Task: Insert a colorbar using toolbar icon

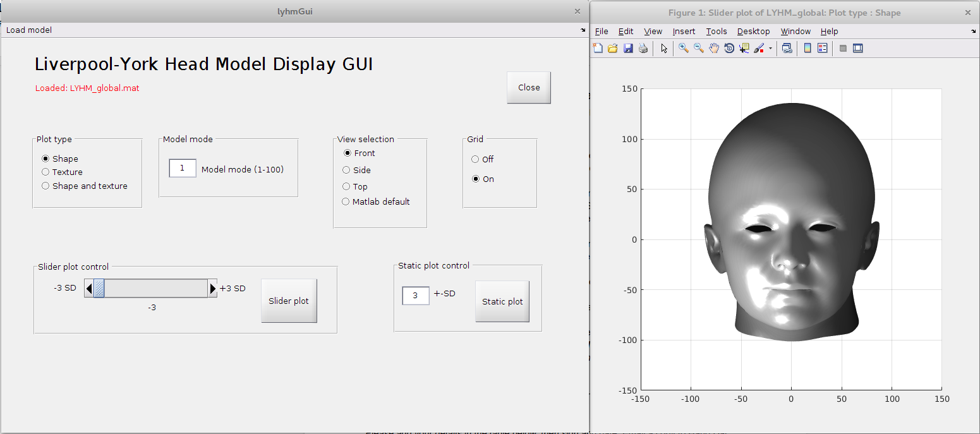Action: coord(808,49)
